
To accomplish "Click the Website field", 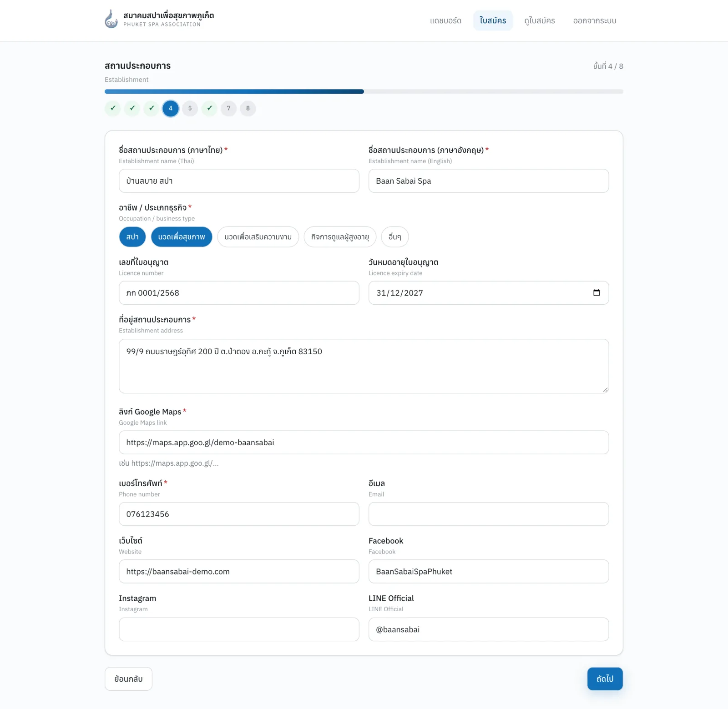I will (x=239, y=572).
